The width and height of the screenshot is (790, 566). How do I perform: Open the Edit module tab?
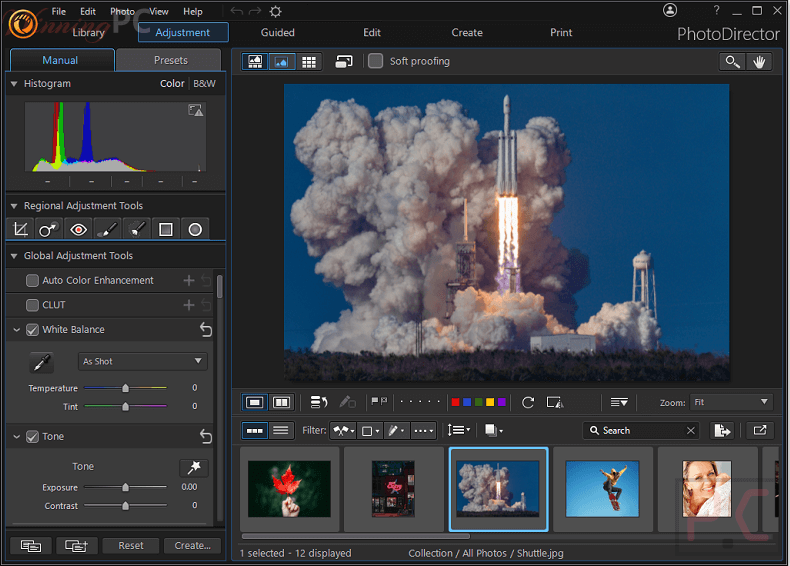click(372, 33)
